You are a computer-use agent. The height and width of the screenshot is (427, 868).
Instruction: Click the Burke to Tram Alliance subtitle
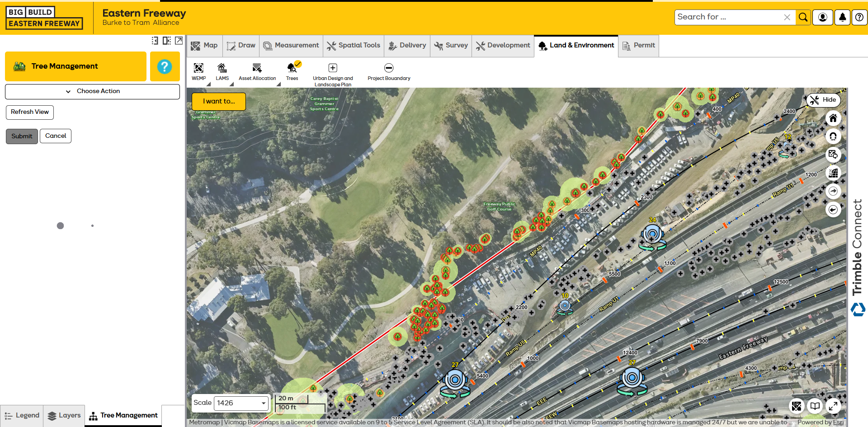tap(141, 23)
